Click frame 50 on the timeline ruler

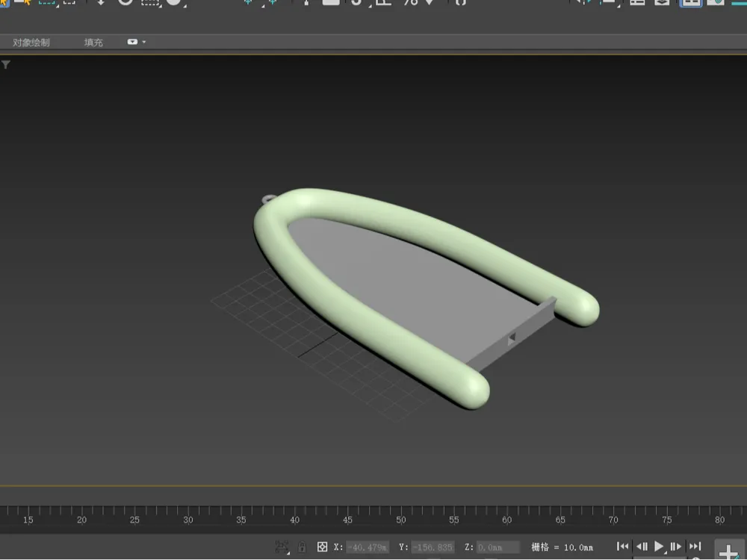pyautogui.click(x=400, y=520)
